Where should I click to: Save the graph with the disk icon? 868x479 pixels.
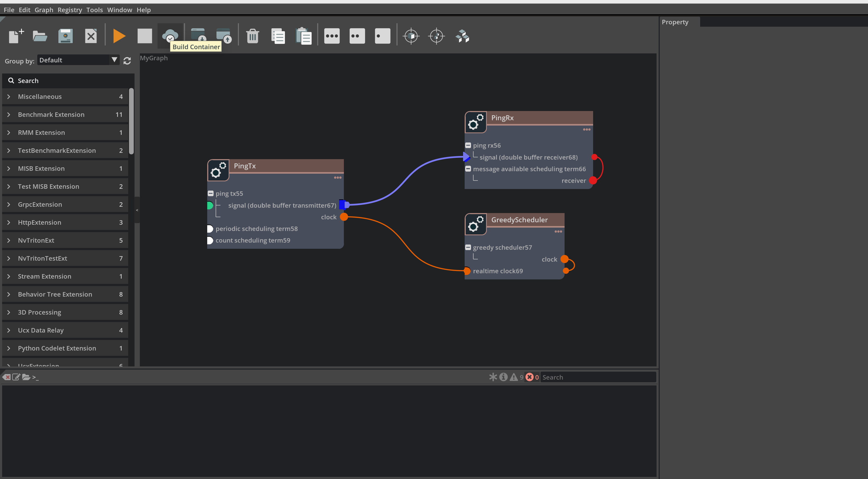point(65,36)
